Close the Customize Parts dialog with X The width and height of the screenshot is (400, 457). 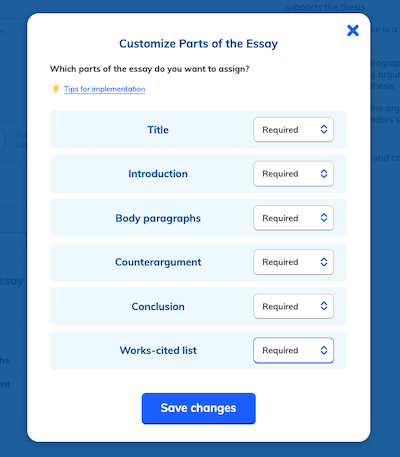coord(353,31)
